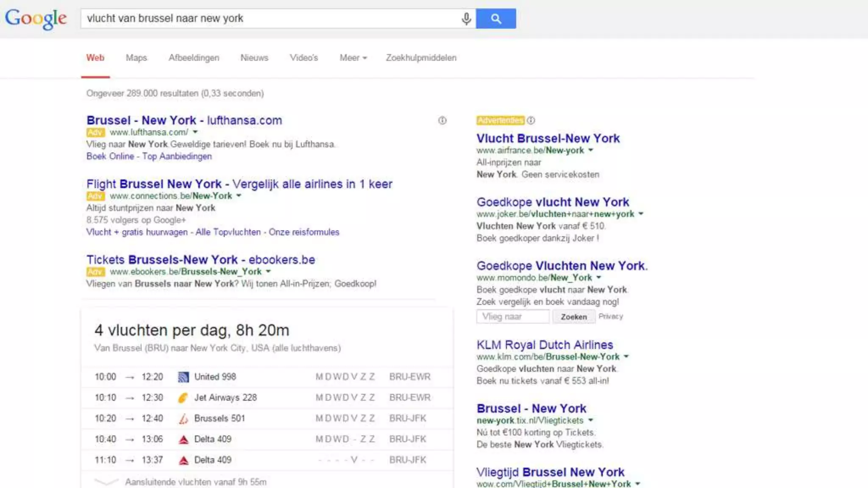The height and width of the screenshot is (488, 868).
Task: Click the Google search query text box
Action: 271,19
